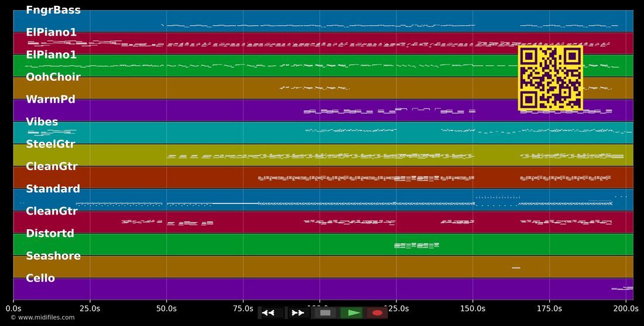Select the ElPiano1 label on the red lane
The image size is (644, 326).
pos(51,32)
